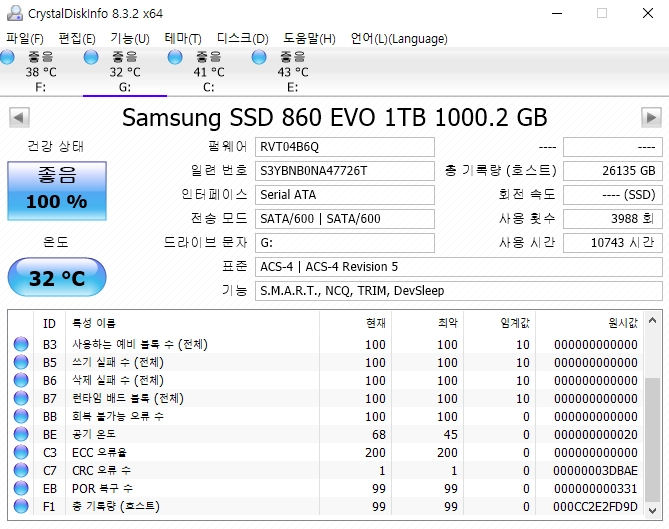Screen dimensions: 669x529
Task: Open the 언어(L)(Language) menu
Action: click(x=399, y=39)
